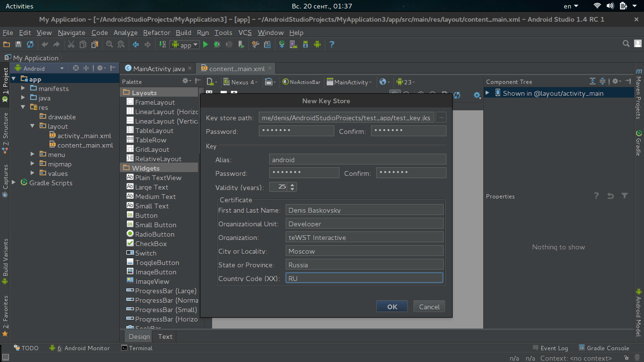The height and width of the screenshot is (362, 644).
Task: Click the key store path browse button
Action: (x=441, y=117)
